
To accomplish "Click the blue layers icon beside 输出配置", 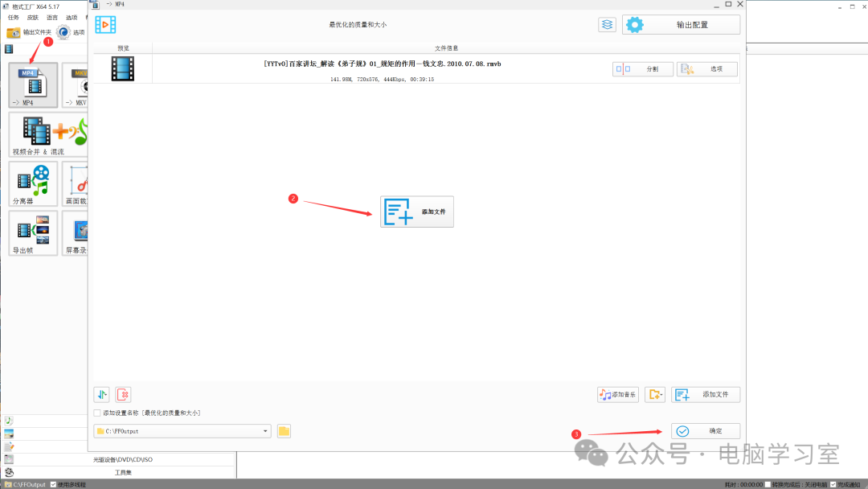I will 608,25.
